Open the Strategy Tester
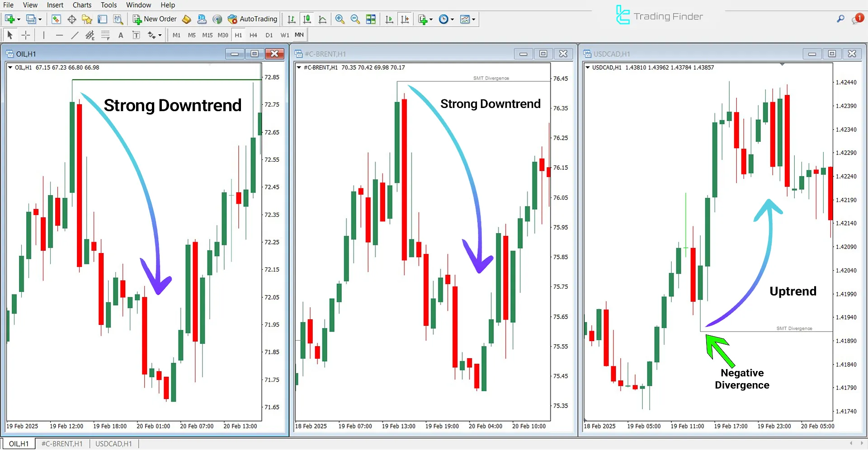 click(x=118, y=19)
